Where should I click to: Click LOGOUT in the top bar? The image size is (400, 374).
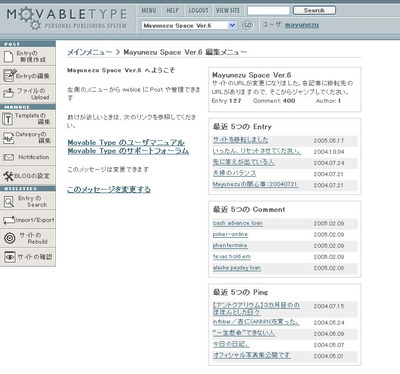pos(198,11)
